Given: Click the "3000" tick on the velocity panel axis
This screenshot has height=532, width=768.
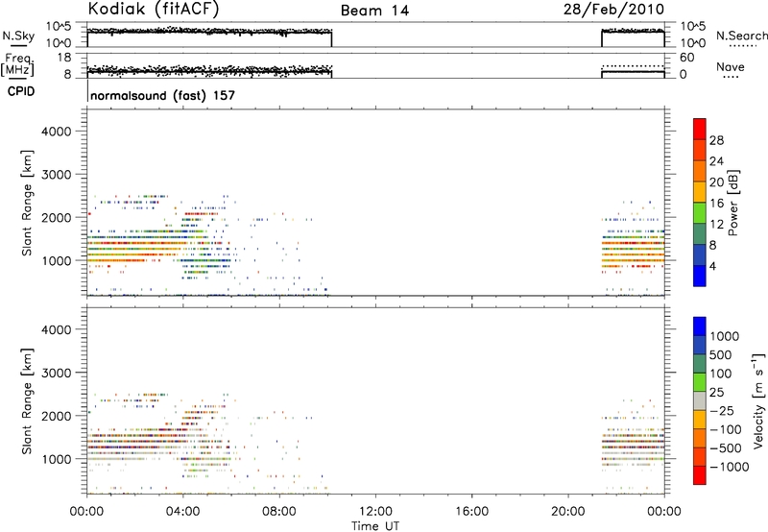Looking at the screenshot, I should 57,373.
